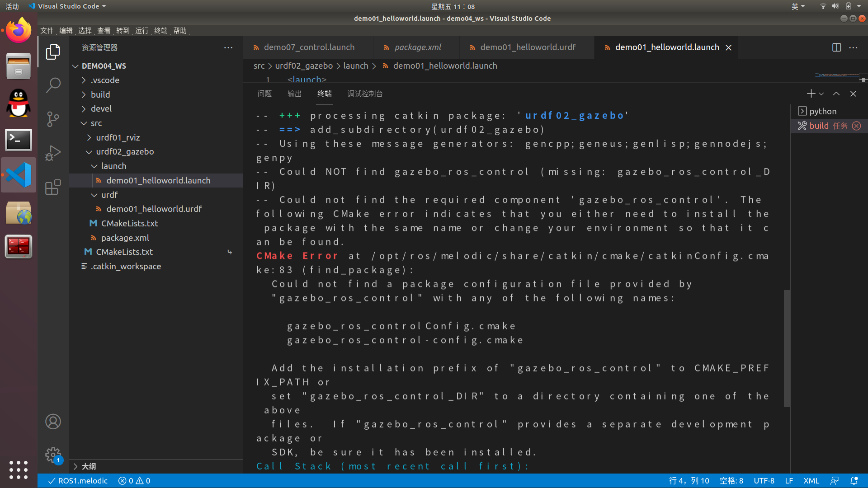The height and width of the screenshot is (488, 868).
Task: Open the Source Control view
Action: tap(53, 119)
